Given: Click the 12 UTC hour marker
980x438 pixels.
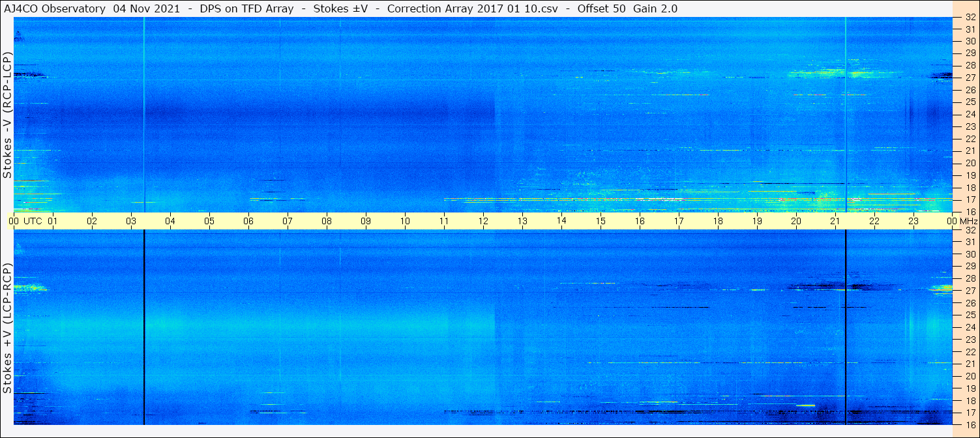Looking at the screenshot, I should pos(483,221).
